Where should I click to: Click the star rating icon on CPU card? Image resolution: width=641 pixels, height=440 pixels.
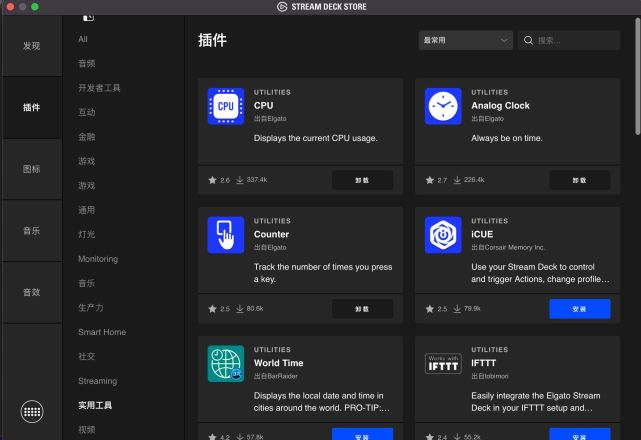(212, 180)
